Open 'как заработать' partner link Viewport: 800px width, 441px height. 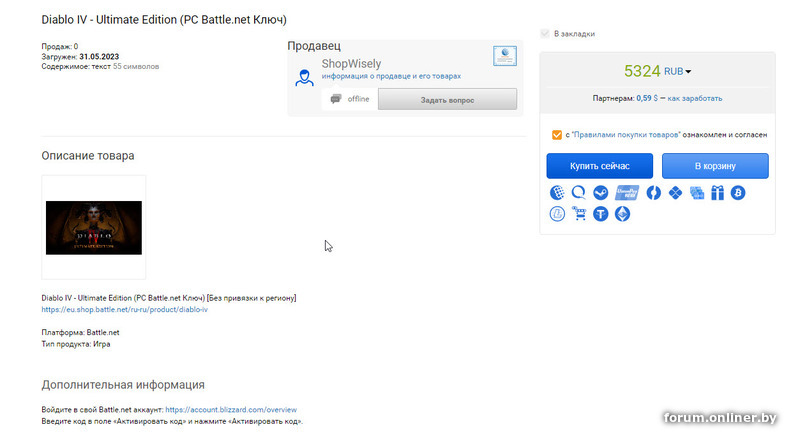pos(695,98)
